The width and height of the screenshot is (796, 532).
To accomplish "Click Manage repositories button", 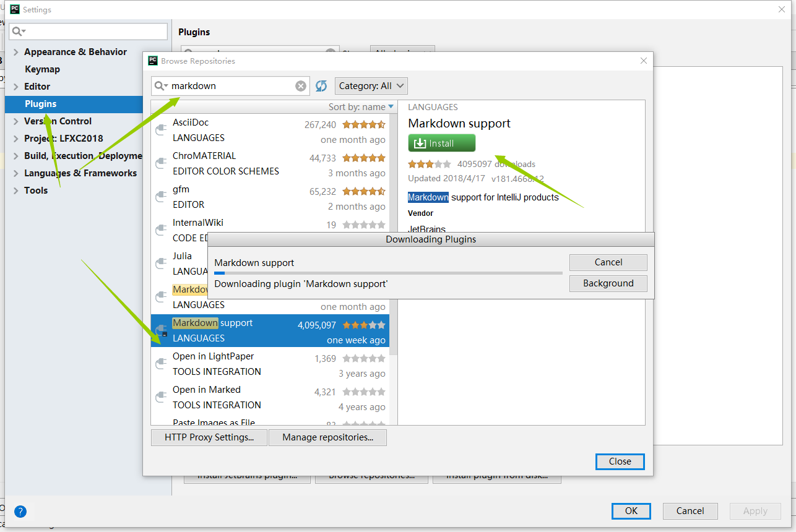I will (328, 437).
